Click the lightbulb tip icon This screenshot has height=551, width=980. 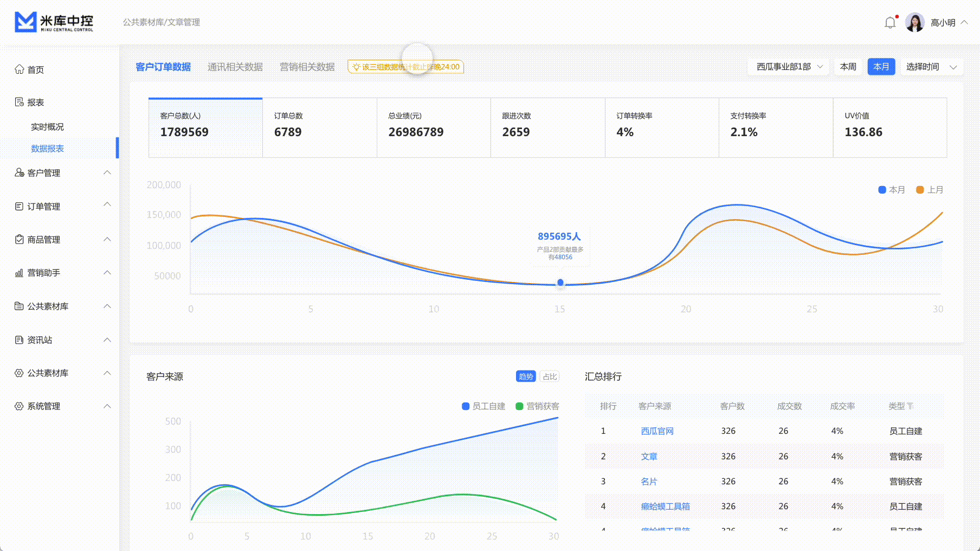point(356,67)
